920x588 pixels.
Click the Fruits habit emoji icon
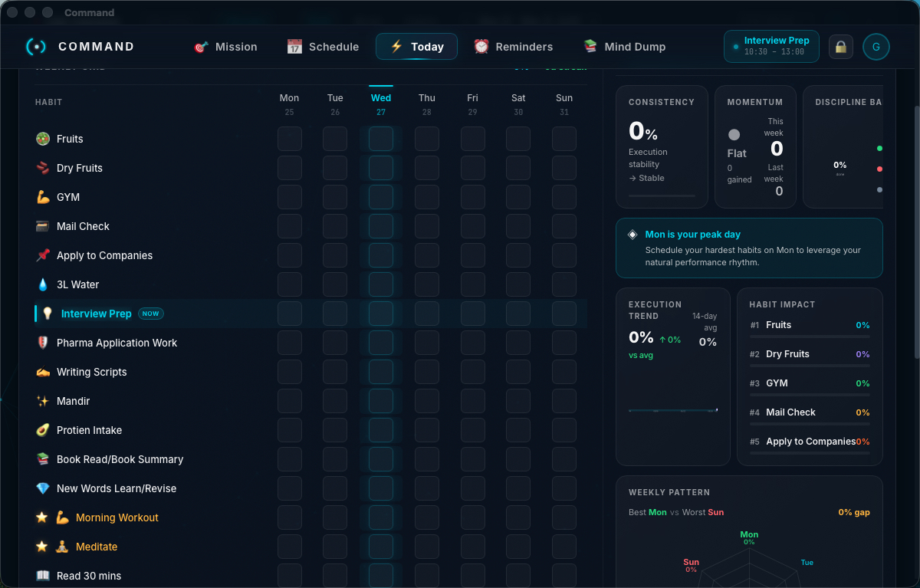(x=43, y=139)
